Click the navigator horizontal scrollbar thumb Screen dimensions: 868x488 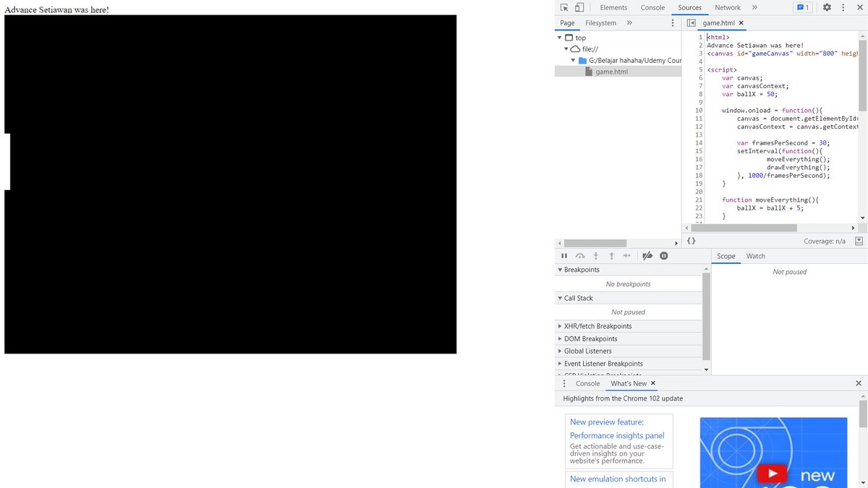pyautogui.click(x=595, y=243)
